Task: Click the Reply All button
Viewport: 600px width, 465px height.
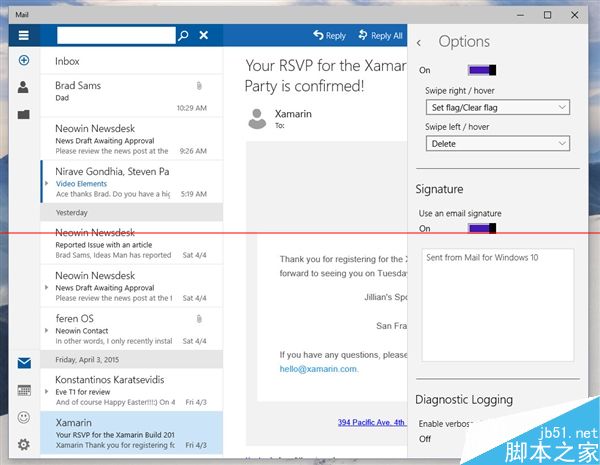Action: coord(380,36)
